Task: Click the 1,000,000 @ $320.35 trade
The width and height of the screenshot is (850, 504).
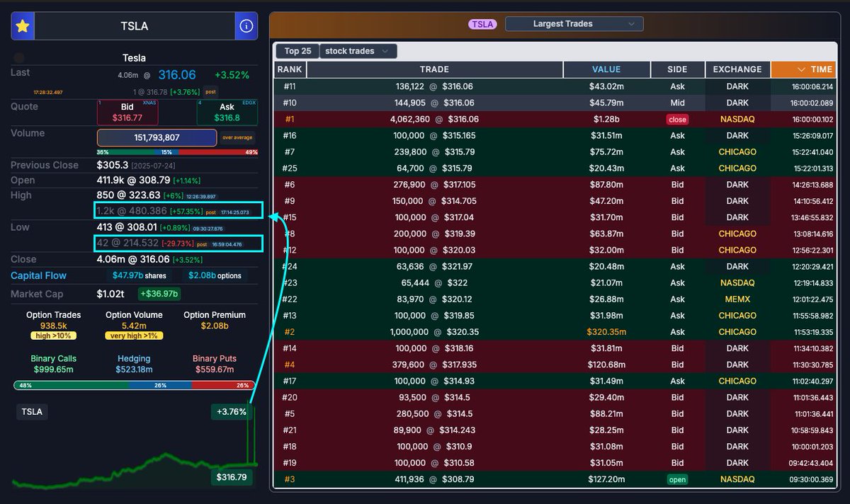Action: [434, 332]
